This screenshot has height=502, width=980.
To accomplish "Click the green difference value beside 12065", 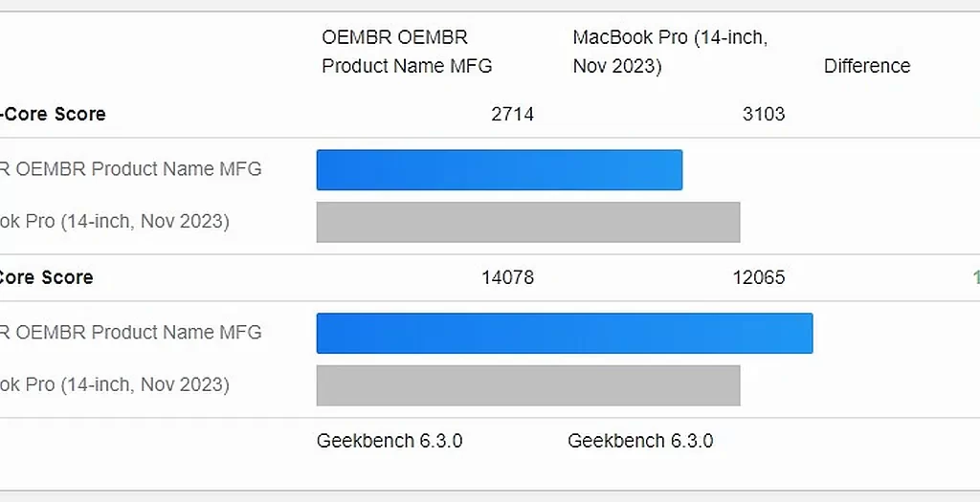I will [975, 277].
